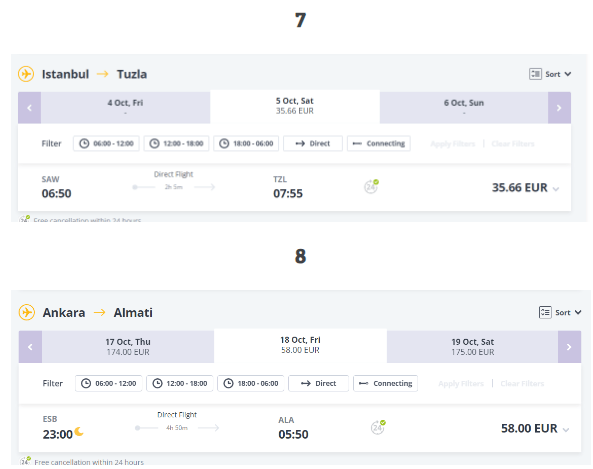The height and width of the screenshot is (469, 593).
Task: Go to previous dates in Istanbul–Tuzla panel
Action: pos(29,108)
